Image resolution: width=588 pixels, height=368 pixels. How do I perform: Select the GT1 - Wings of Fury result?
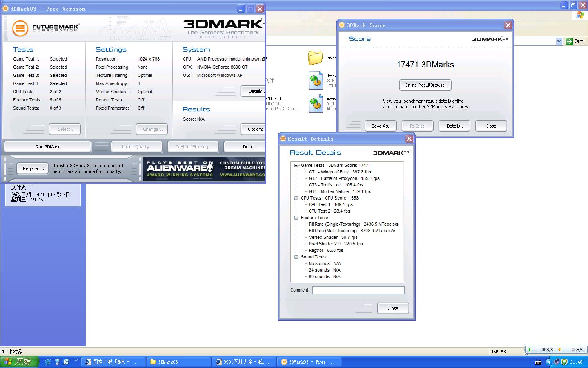pyautogui.click(x=340, y=172)
